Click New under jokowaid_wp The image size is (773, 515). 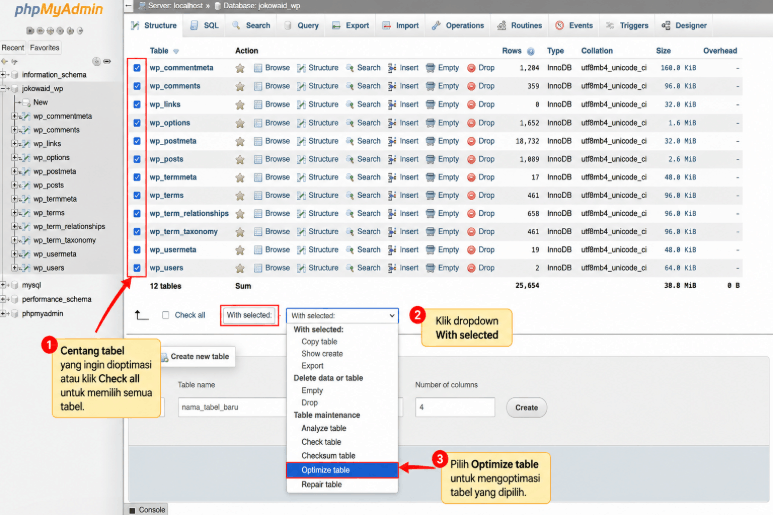tap(40, 103)
